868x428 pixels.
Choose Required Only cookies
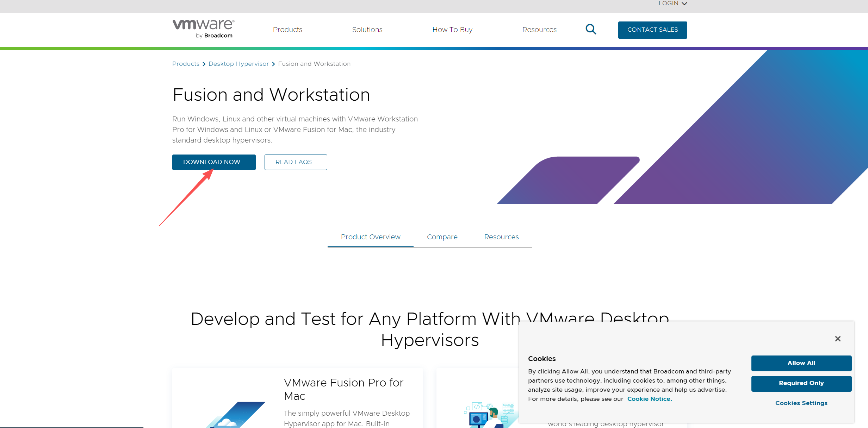(x=801, y=383)
